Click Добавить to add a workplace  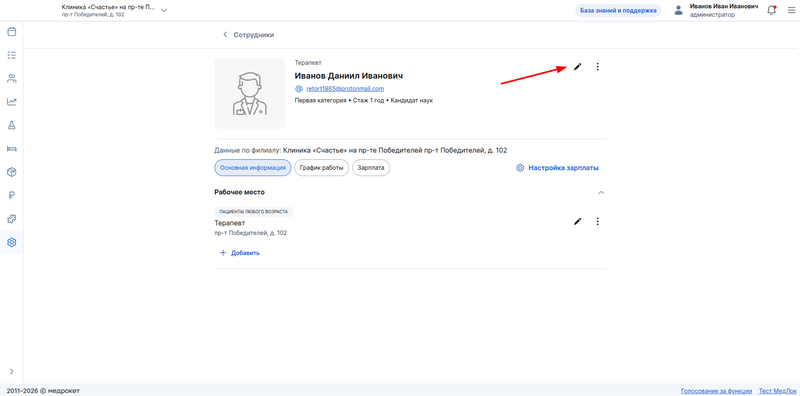click(x=239, y=253)
